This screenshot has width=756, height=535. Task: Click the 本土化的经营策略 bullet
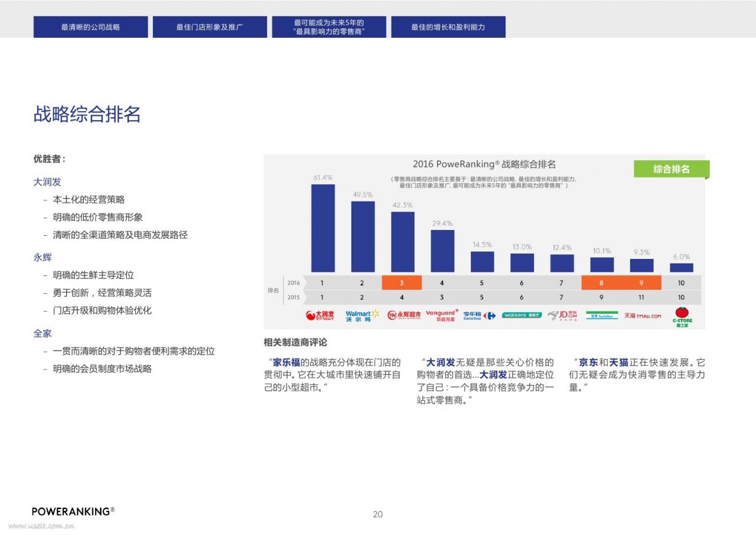pyautogui.click(x=89, y=200)
